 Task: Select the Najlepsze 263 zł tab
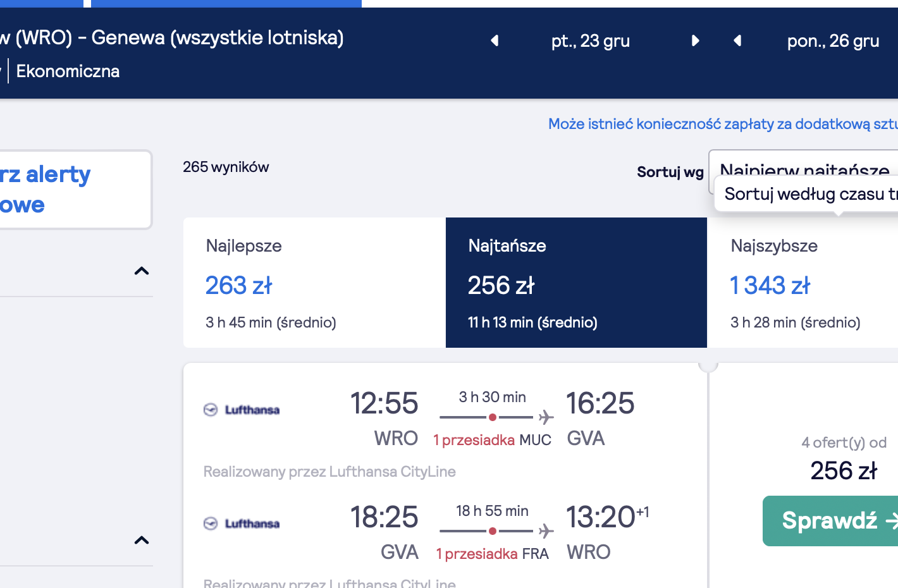tap(314, 283)
